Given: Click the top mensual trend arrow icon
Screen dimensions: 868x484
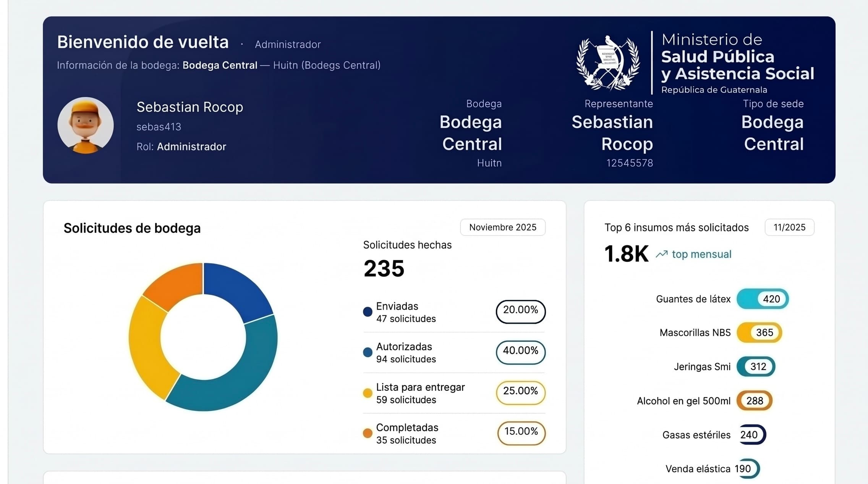Looking at the screenshot, I should pyautogui.click(x=662, y=254).
